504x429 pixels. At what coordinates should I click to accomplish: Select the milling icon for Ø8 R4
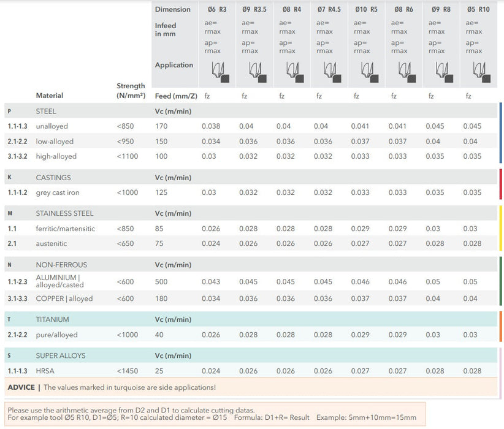point(292,71)
